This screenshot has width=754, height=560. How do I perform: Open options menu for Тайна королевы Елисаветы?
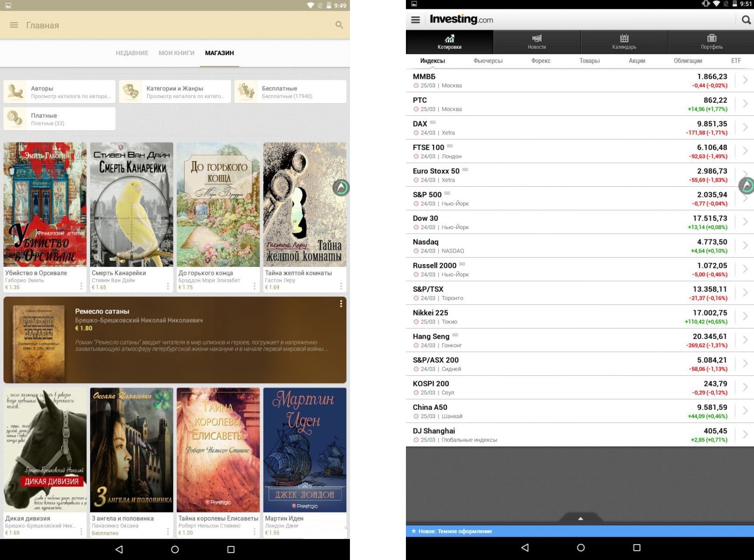click(254, 532)
